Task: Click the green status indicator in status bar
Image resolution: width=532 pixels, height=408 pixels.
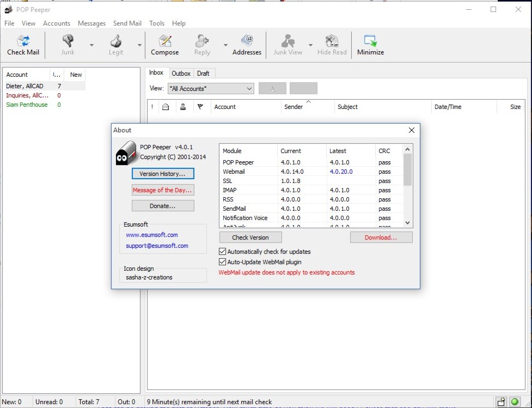Action: coord(515,402)
